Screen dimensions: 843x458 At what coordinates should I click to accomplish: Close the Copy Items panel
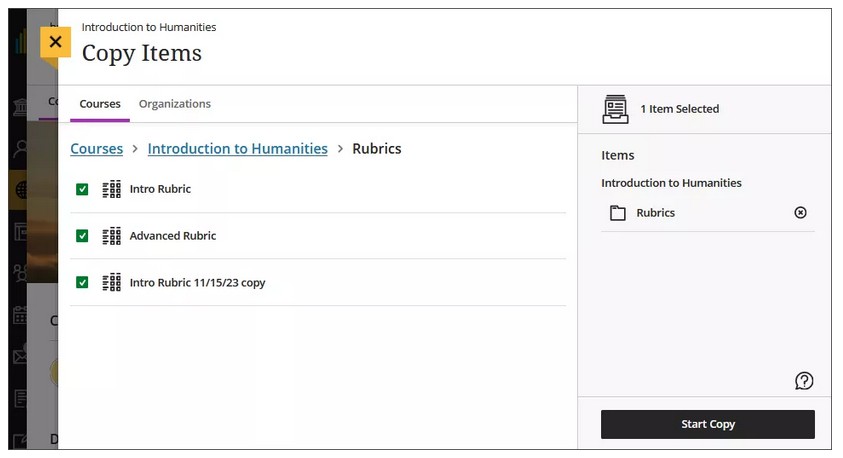pos(55,42)
